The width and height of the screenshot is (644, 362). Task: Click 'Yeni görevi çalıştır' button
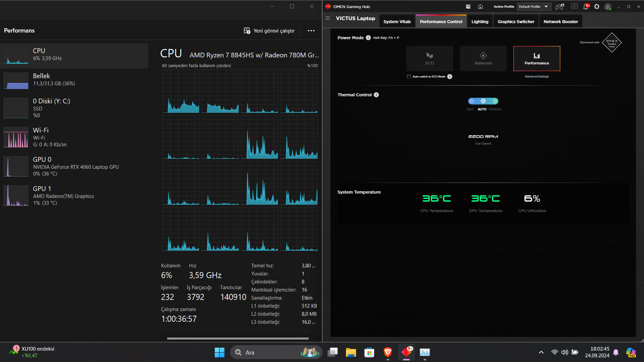269,31
